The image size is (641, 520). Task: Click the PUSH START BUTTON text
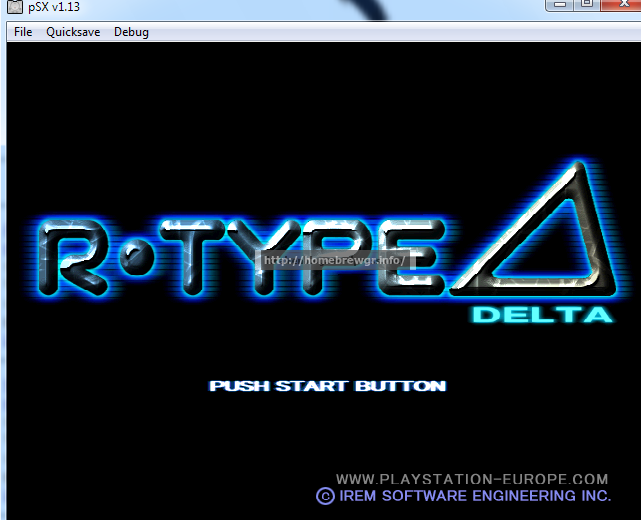pyautogui.click(x=327, y=386)
